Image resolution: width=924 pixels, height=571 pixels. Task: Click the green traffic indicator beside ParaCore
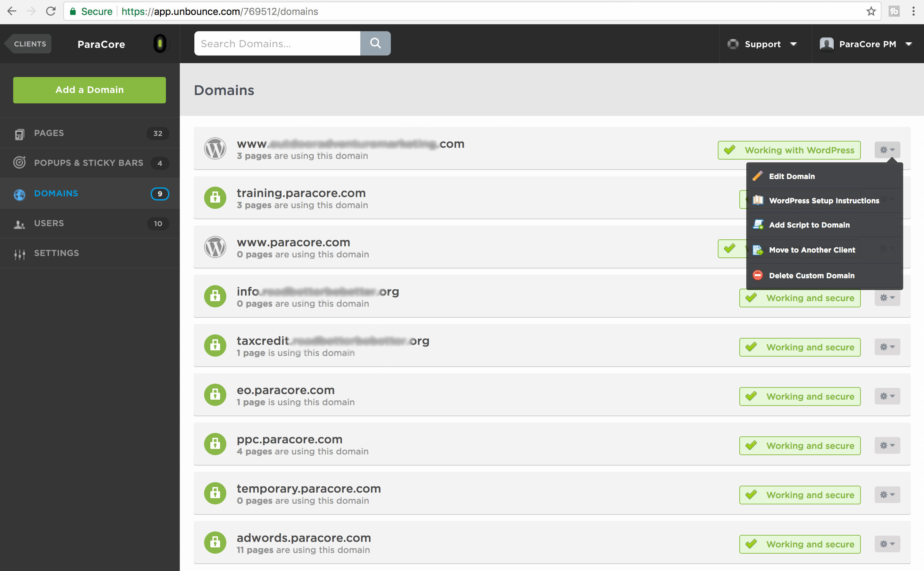pyautogui.click(x=160, y=43)
